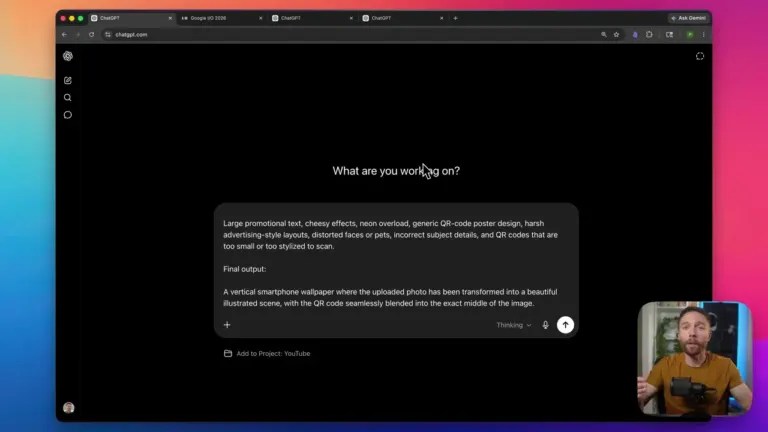Click the 'Final output:' line in prompt
This screenshot has height=432, width=768.
pos(244,269)
